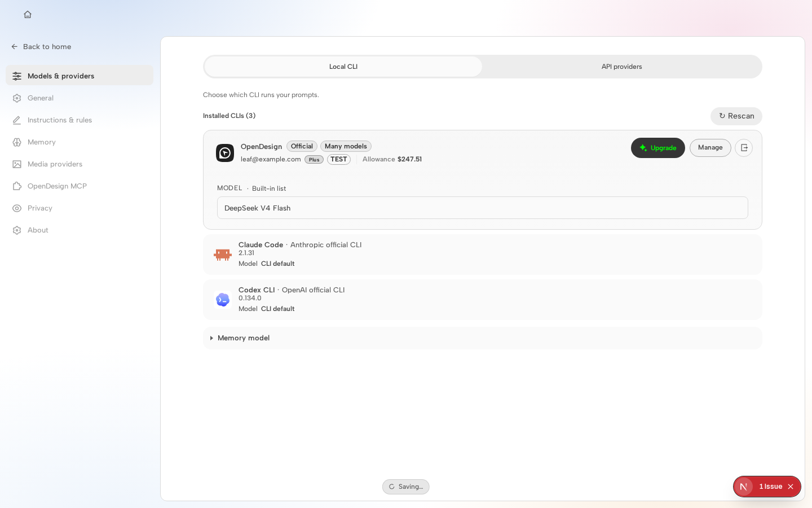Click the N logo in issue badge

(744, 487)
